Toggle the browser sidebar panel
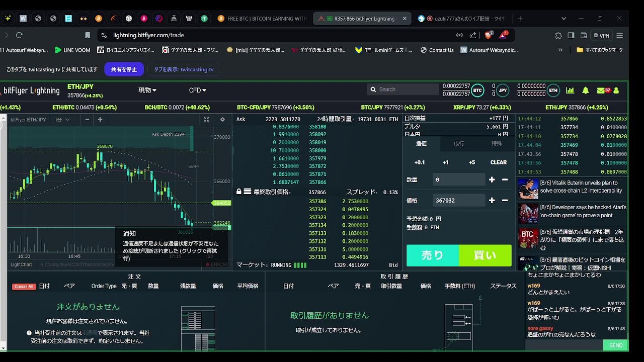The image size is (644, 362). (x=571, y=36)
